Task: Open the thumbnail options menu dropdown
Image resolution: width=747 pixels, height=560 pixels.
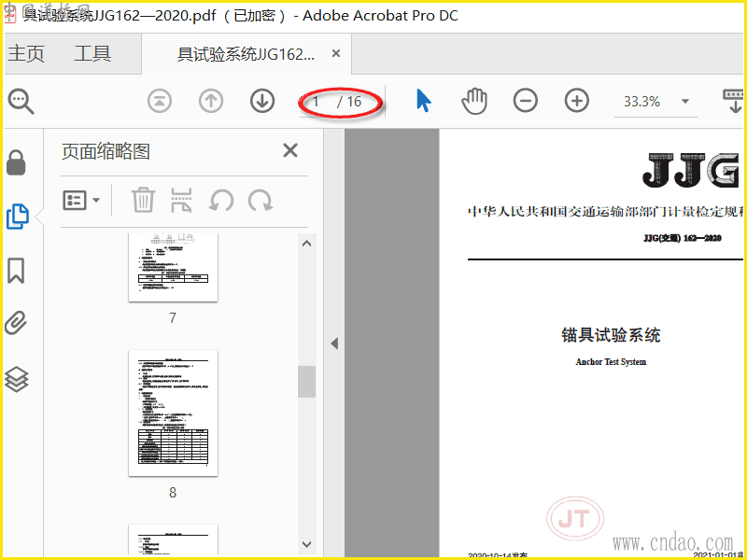Action: 81,200
